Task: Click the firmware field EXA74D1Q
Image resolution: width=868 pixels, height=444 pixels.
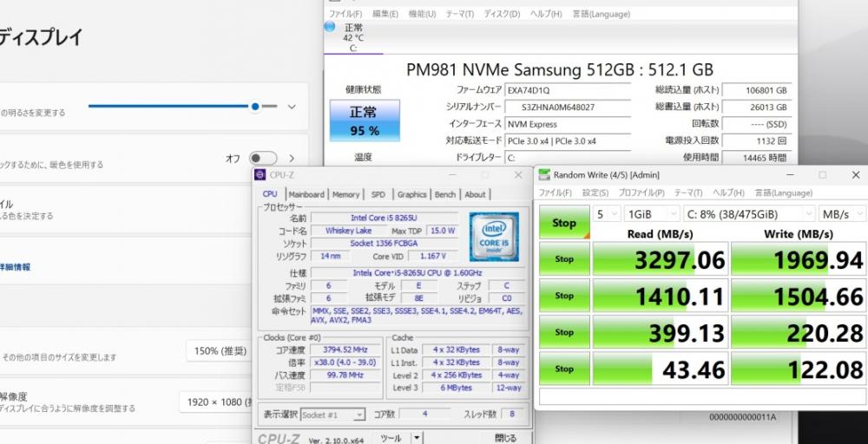Action: point(568,90)
